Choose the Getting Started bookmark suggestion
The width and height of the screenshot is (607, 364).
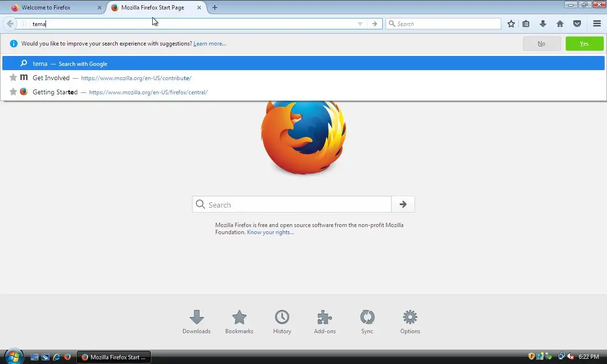click(x=303, y=92)
